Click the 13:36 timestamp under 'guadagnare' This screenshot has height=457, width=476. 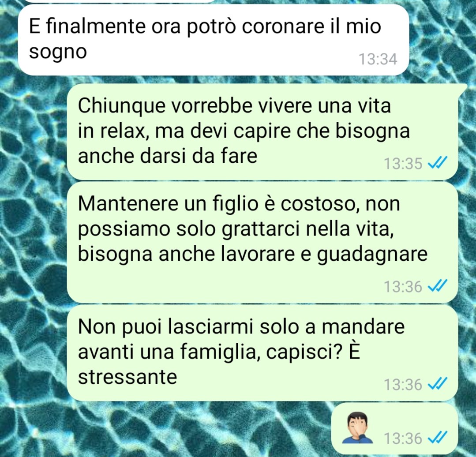pos(403,286)
